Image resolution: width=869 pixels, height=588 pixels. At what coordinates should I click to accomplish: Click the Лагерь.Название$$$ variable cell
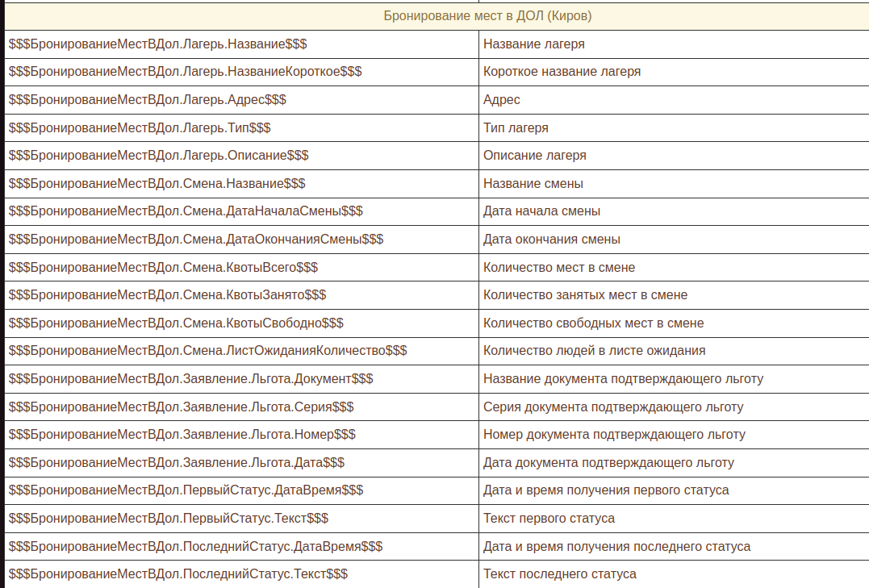pyautogui.click(x=157, y=44)
